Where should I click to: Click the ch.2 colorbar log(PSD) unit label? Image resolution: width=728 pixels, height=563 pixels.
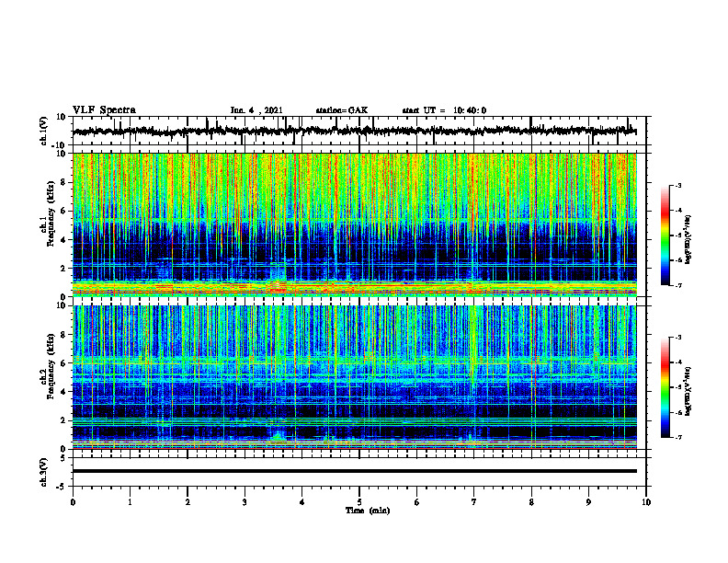tap(688, 391)
